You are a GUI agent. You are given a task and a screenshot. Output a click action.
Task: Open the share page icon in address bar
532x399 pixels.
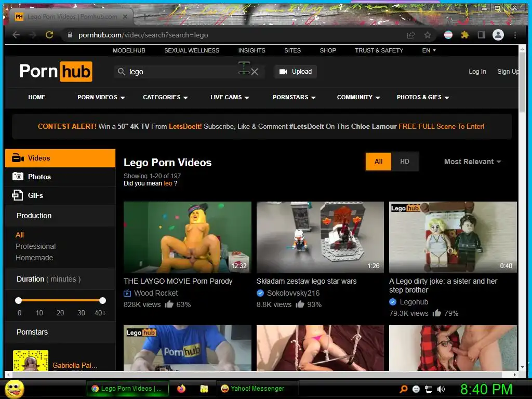[411, 35]
